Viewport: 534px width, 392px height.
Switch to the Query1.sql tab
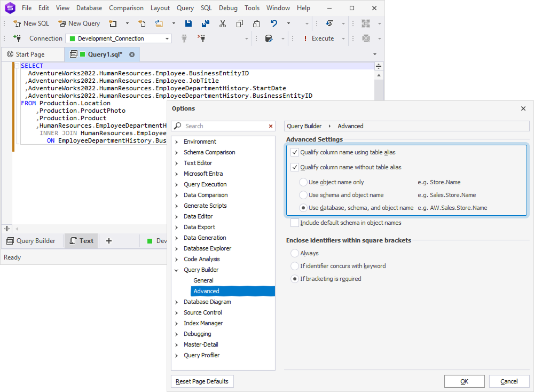[x=101, y=54]
